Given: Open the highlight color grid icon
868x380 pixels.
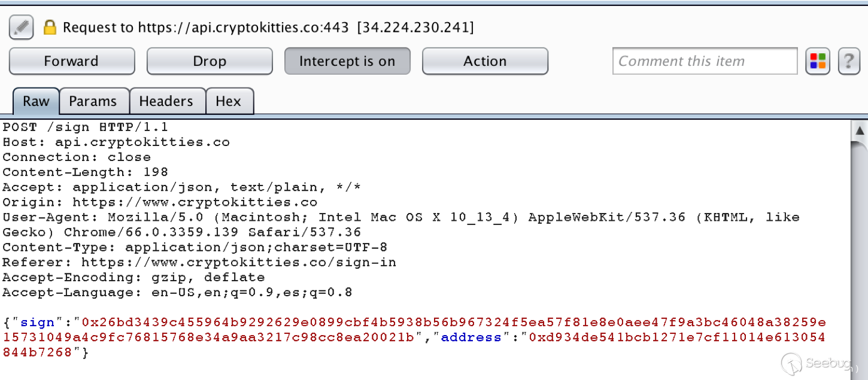Looking at the screenshot, I should [818, 61].
